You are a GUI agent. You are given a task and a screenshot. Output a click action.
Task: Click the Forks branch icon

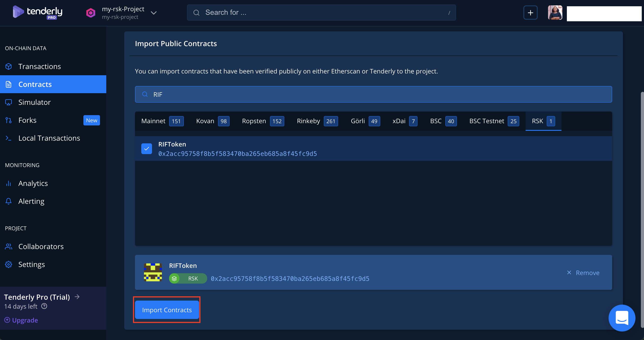(9, 120)
